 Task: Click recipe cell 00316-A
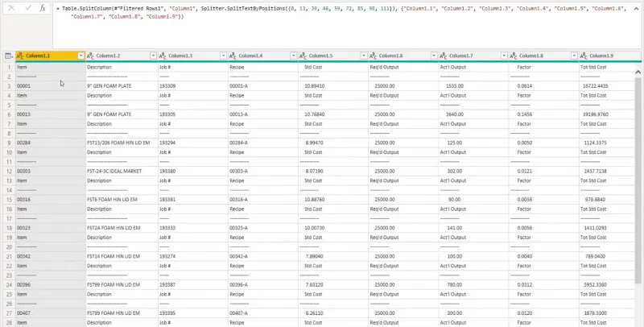(x=263, y=199)
